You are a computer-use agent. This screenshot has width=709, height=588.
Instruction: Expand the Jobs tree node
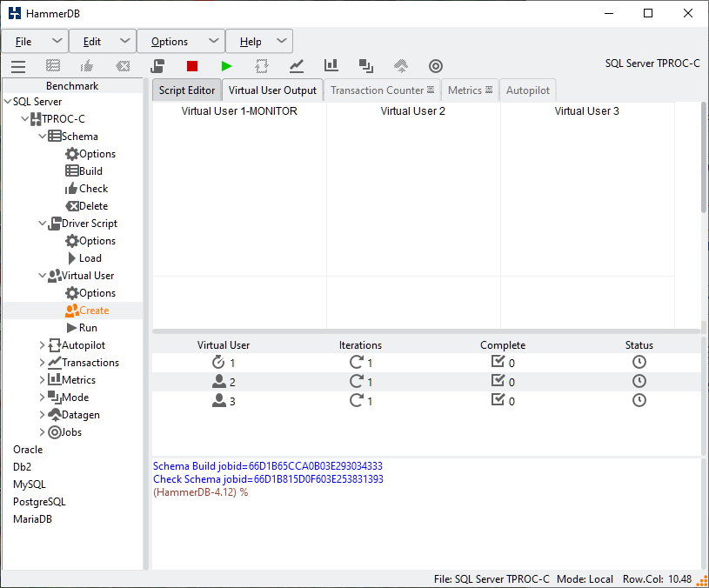42,432
